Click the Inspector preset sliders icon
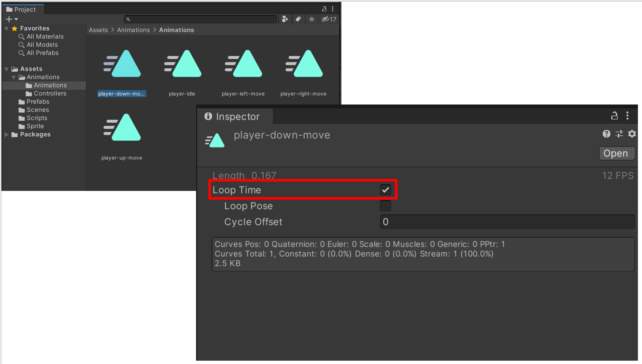Image resolution: width=642 pixels, height=364 pixels. (619, 134)
